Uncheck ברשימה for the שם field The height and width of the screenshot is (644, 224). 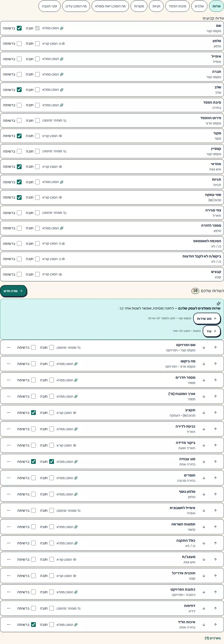tap(19, 28)
